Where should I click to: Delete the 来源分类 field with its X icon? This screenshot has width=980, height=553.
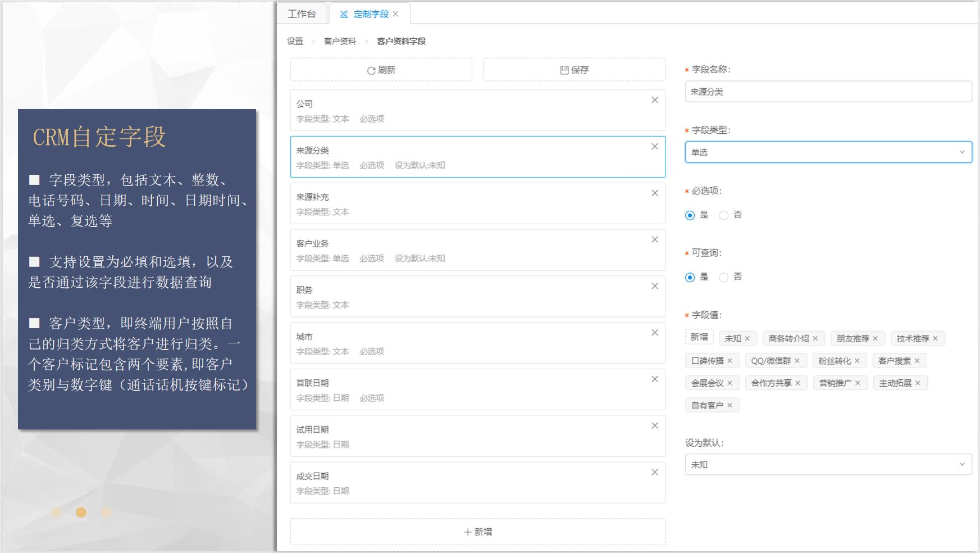point(655,147)
